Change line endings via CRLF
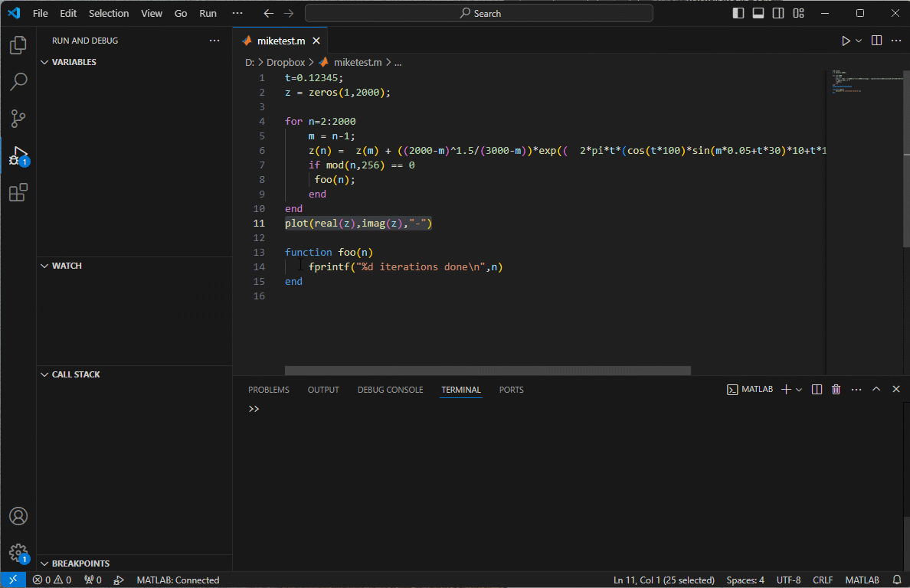This screenshot has height=588, width=910. pos(823,580)
